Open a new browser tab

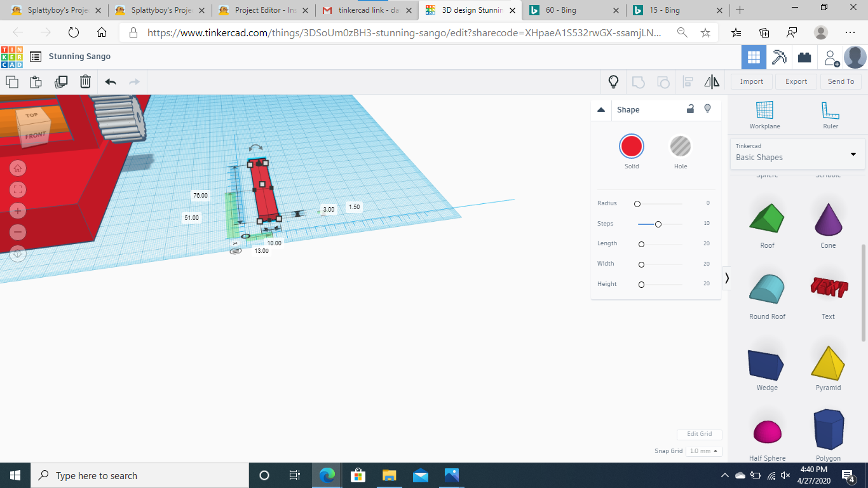tap(740, 10)
